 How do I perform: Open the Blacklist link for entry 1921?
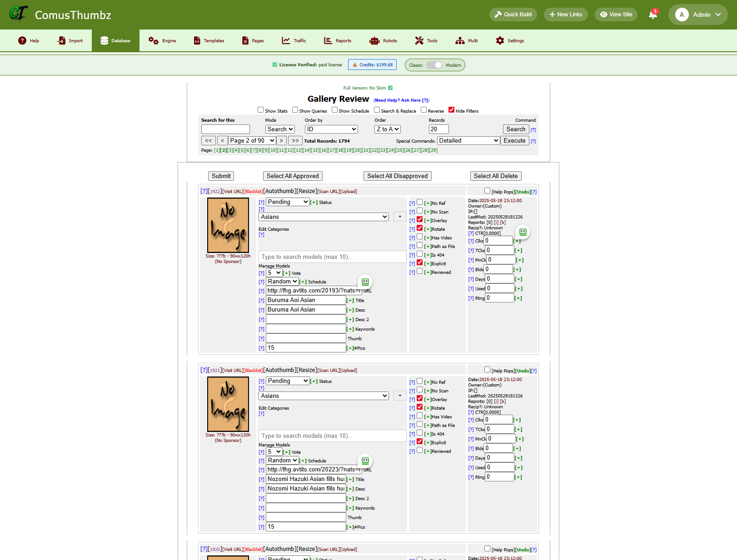pyautogui.click(x=253, y=370)
